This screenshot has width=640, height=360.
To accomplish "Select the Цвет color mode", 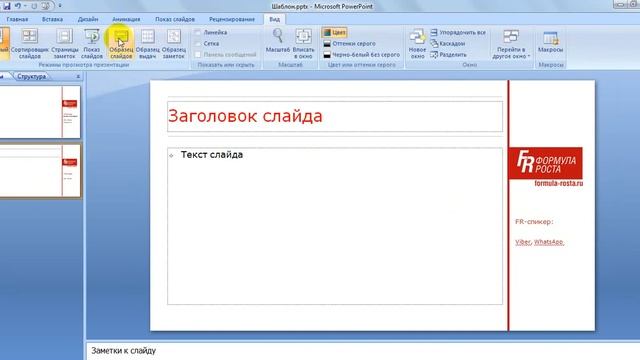I will tap(335, 32).
